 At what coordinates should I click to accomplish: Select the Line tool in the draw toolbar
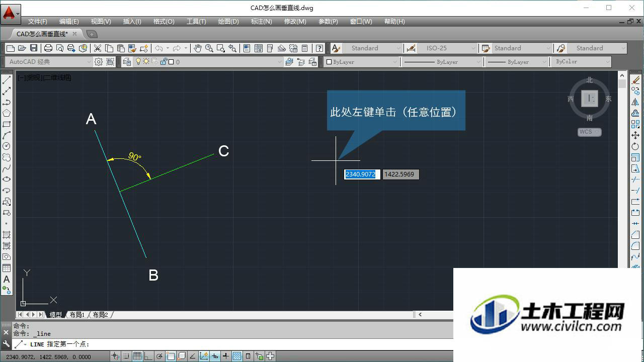pyautogui.click(x=7, y=80)
